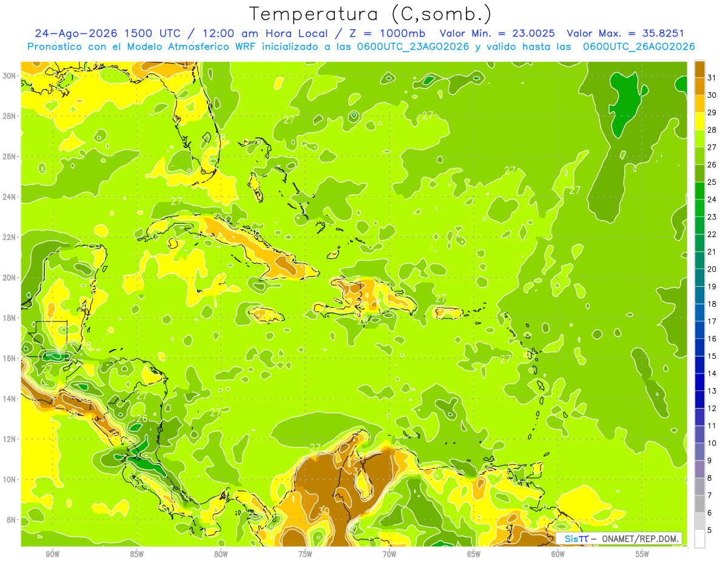Click the 28N latitude axis label

[8, 116]
